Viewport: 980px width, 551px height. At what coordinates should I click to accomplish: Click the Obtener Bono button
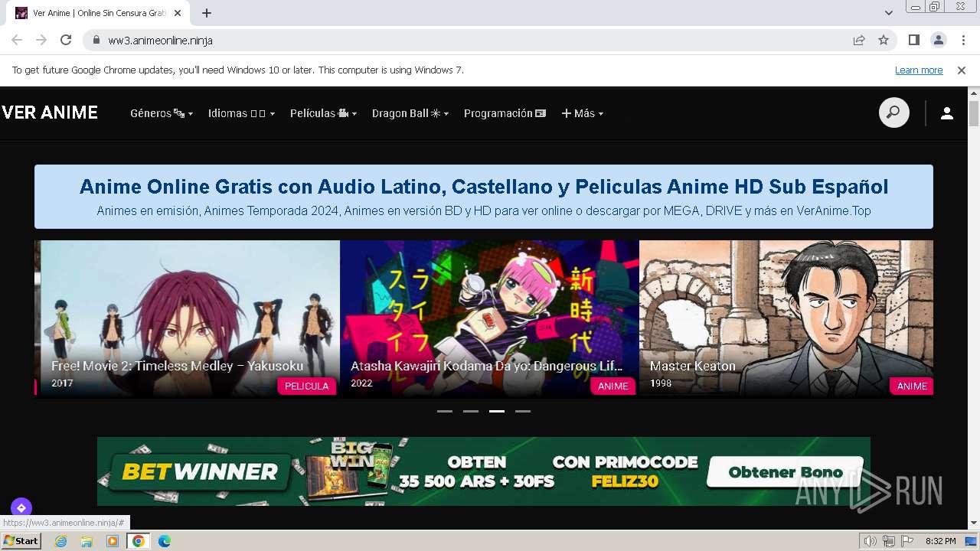pos(785,472)
